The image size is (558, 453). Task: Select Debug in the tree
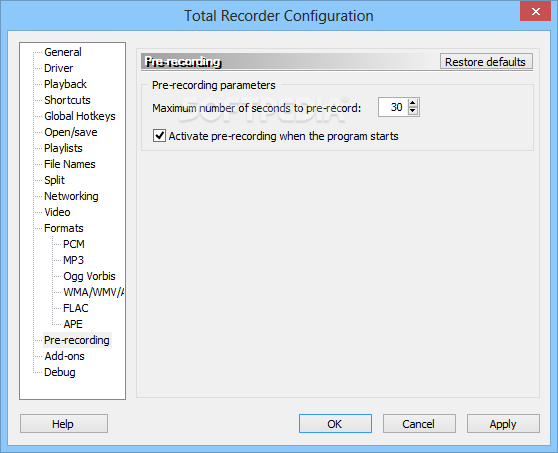point(59,372)
